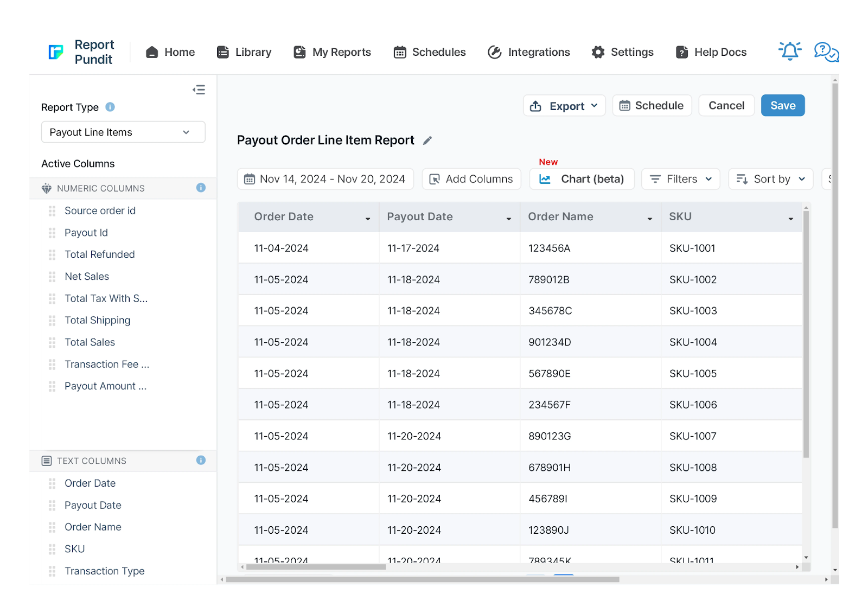Click the drag handle beside Source order id
The width and height of the screenshot is (868, 613).
[x=52, y=210]
